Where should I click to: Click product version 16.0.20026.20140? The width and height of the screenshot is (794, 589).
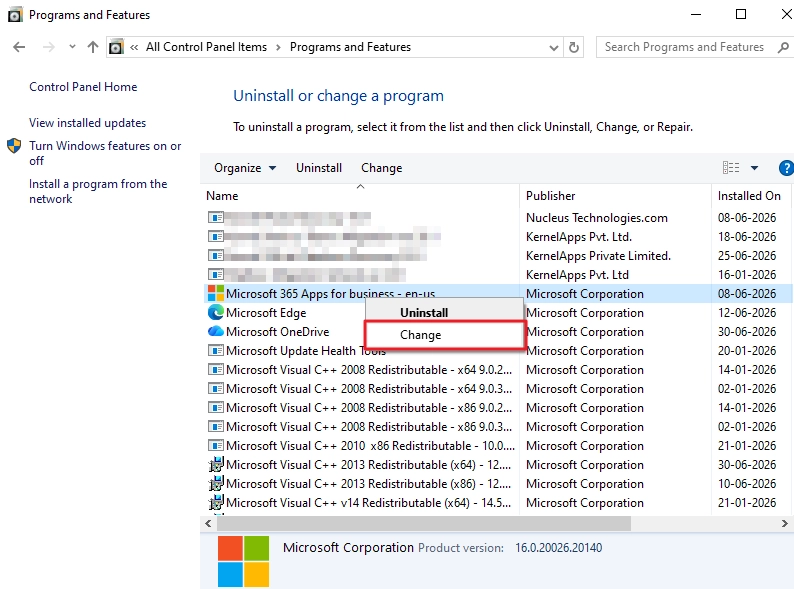559,548
